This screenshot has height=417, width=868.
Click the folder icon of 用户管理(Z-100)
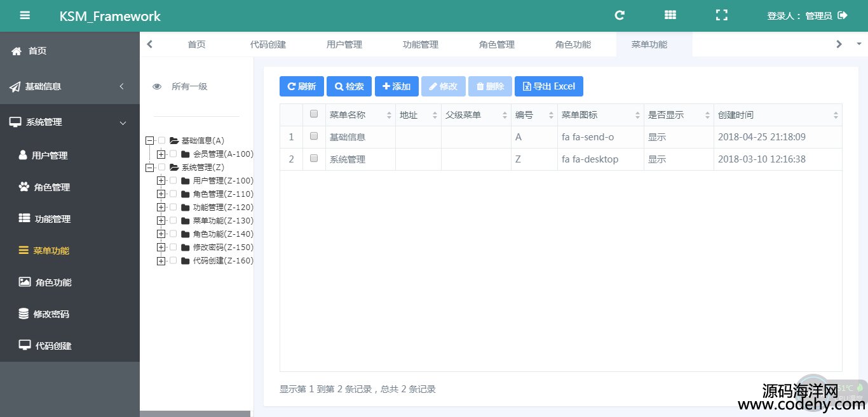pyautogui.click(x=185, y=181)
